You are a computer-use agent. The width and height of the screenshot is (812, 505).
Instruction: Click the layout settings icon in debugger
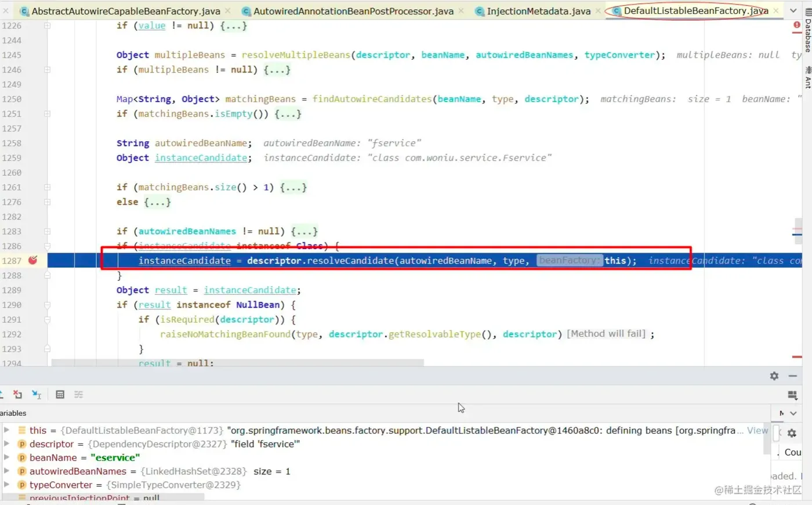[793, 395]
